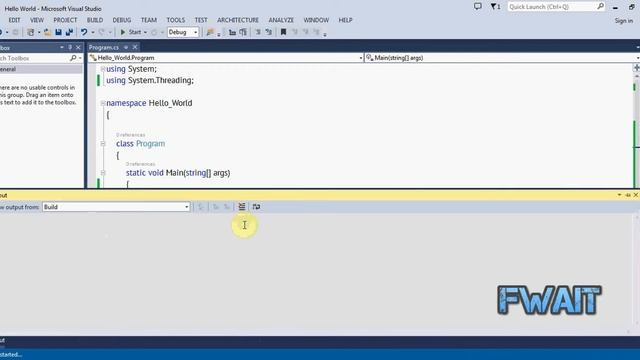Click the Open File folder icon
The image size is (640, 360).
click(47, 32)
